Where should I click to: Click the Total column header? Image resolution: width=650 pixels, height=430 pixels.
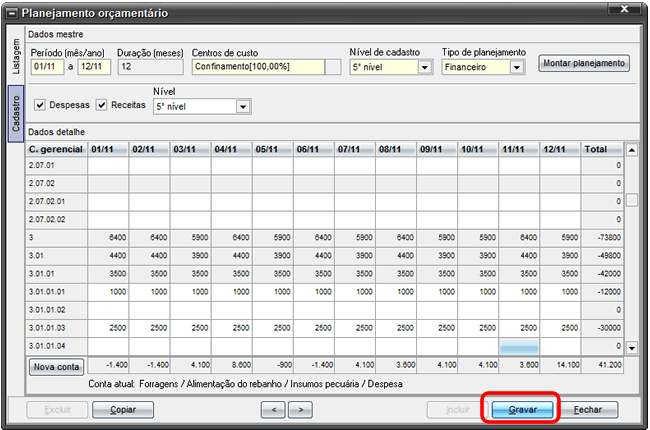pos(602,149)
